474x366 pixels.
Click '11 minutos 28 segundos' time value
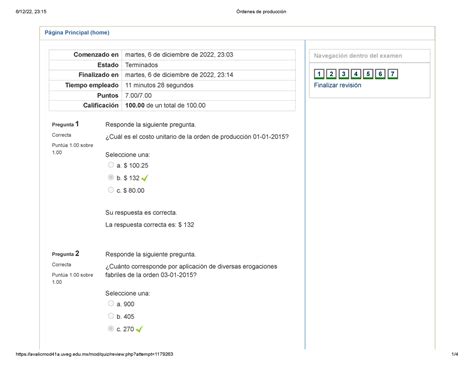pyautogui.click(x=159, y=85)
